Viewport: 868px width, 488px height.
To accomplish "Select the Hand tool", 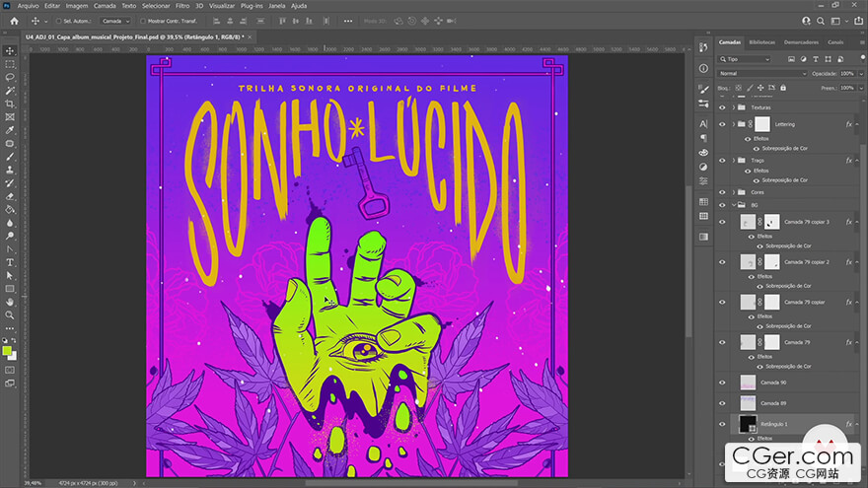I will (10, 302).
